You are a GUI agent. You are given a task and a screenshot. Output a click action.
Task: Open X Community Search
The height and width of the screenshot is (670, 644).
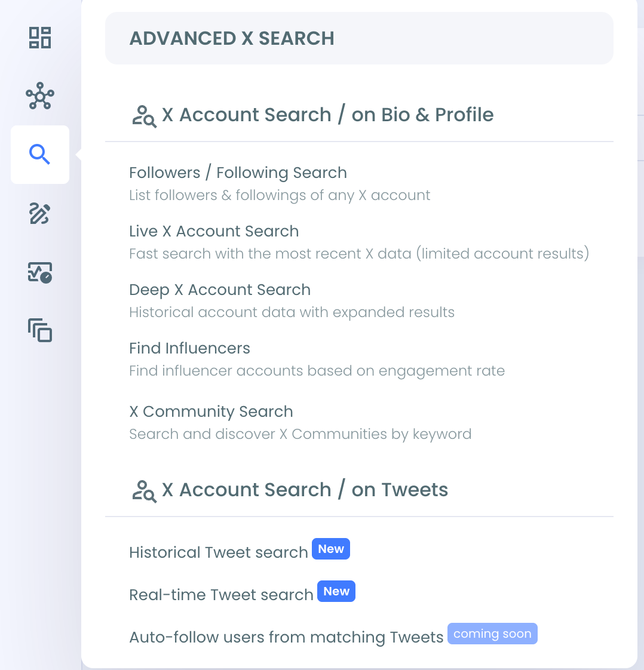point(211,411)
